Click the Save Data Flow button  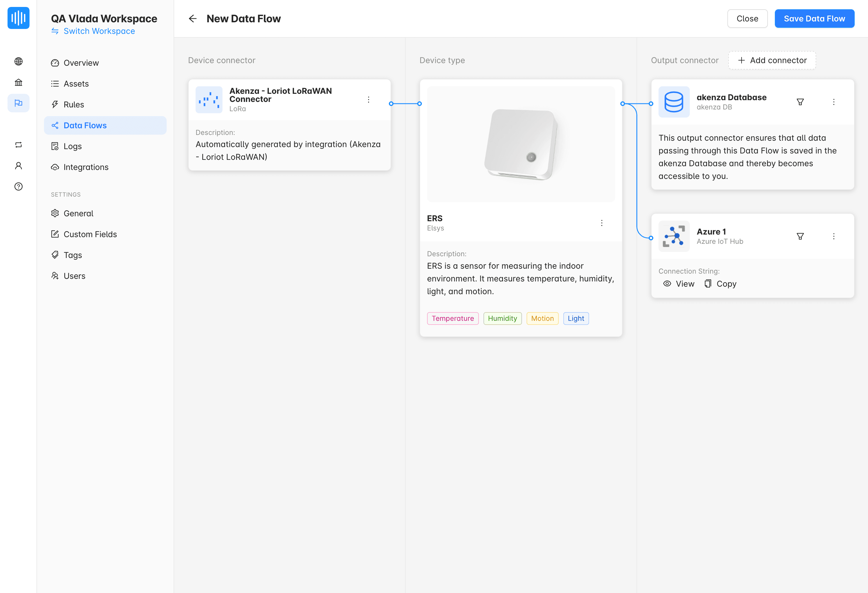point(814,18)
